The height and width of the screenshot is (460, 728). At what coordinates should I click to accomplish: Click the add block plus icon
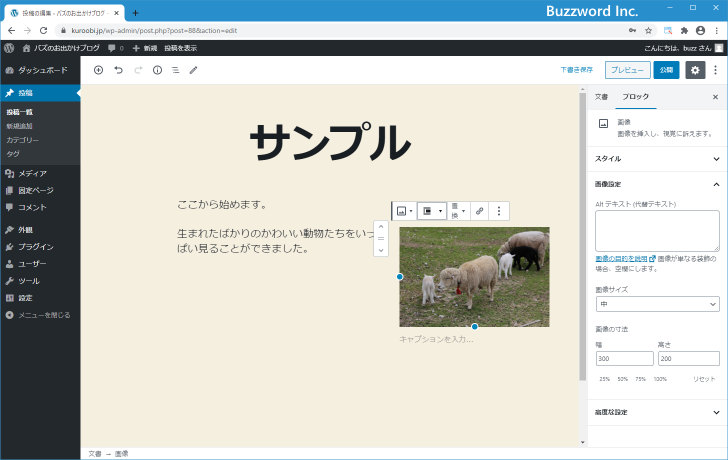(x=98, y=70)
